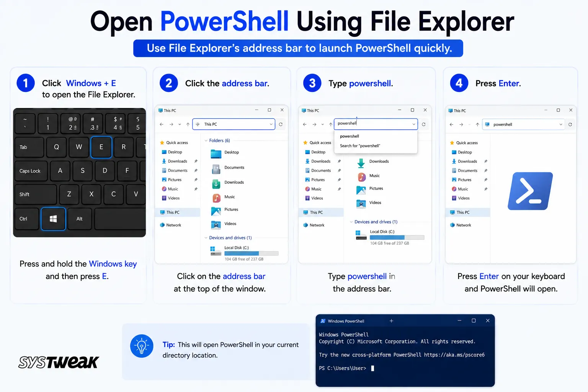Open a new tab with the plus in PowerShell

pos(391,321)
